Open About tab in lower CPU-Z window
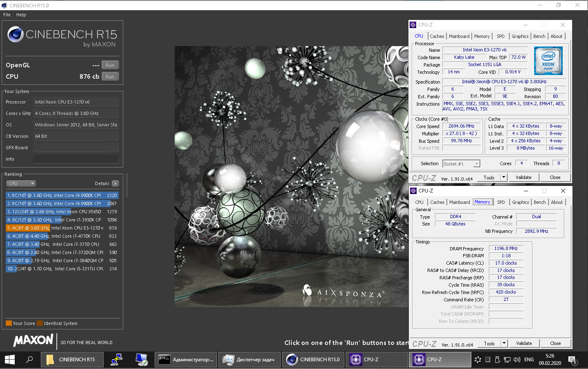The height and width of the screenshot is (369, 588). click(557, 202)
